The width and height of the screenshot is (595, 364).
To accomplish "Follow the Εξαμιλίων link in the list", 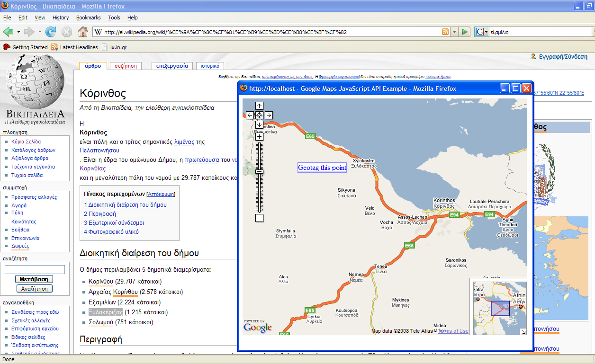I will tap(102, 302).
